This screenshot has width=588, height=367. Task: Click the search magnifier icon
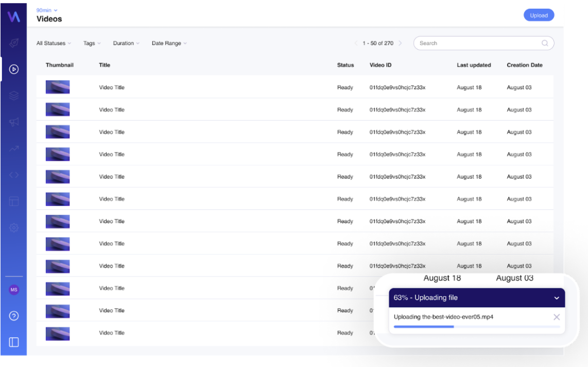[x=545, y=43]
